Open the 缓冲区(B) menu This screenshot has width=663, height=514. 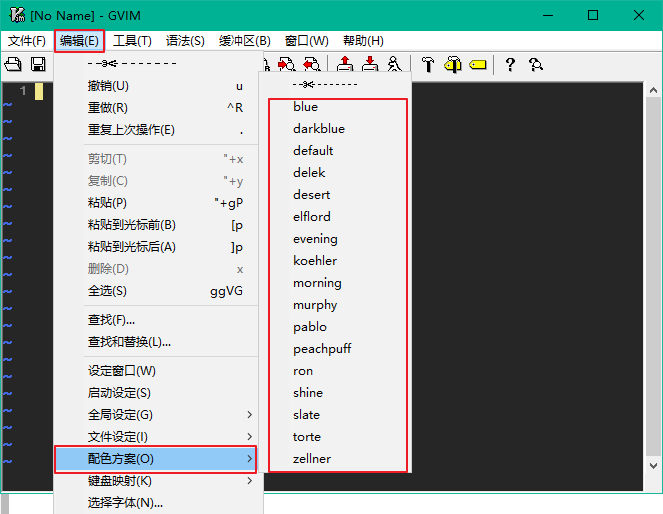[244, 41]
